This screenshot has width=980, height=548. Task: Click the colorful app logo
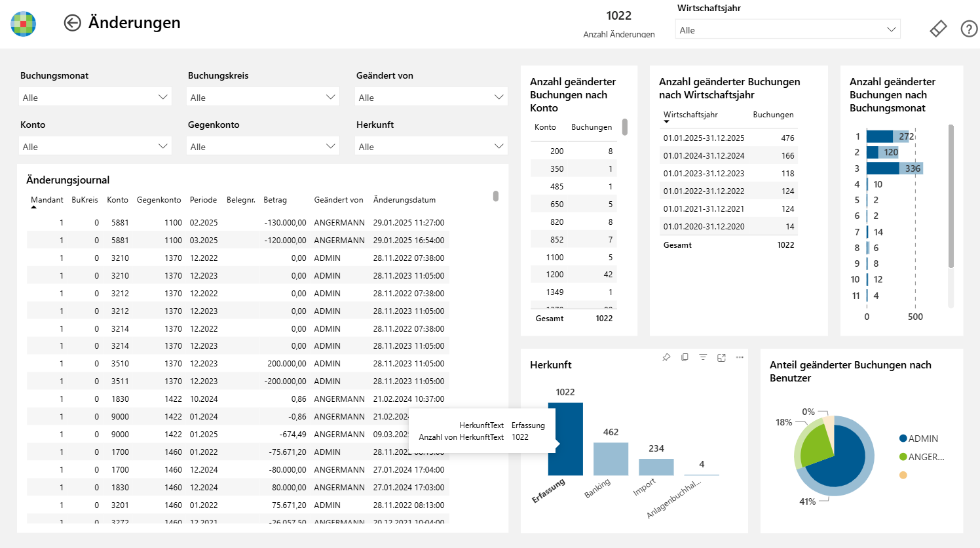click(x=24, y=24)
